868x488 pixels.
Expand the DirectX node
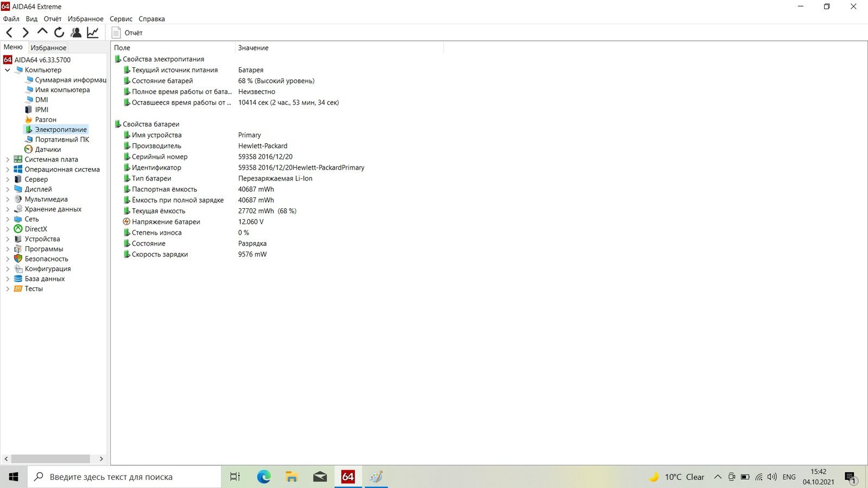tap(8, 229)
